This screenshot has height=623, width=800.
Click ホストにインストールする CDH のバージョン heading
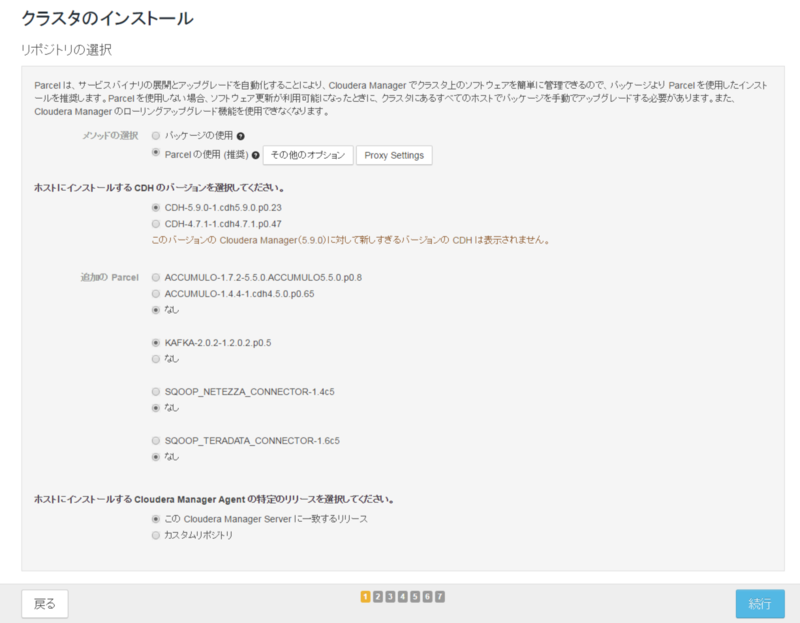pos(159,188)
